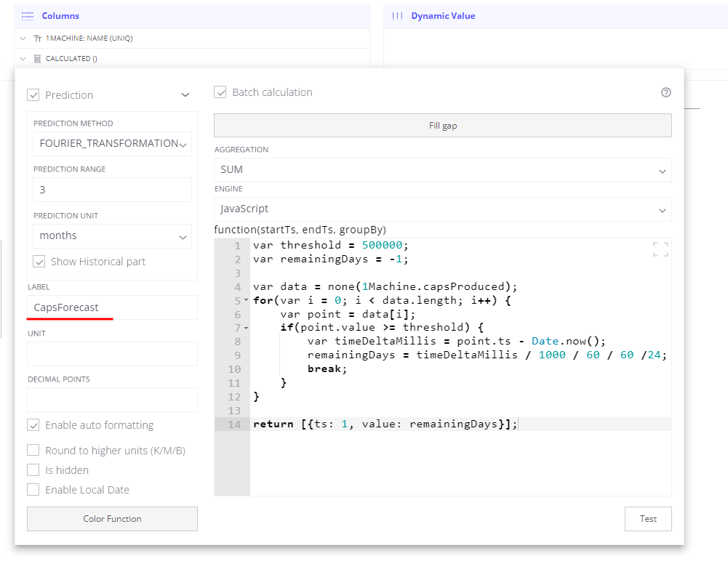Collapse the CALCULATED column row
This screenshot has width=728, height=564.
pos(23,58)
